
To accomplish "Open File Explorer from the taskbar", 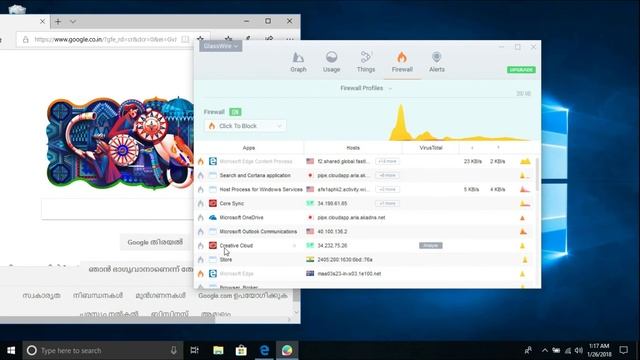I will click(218, 350).
